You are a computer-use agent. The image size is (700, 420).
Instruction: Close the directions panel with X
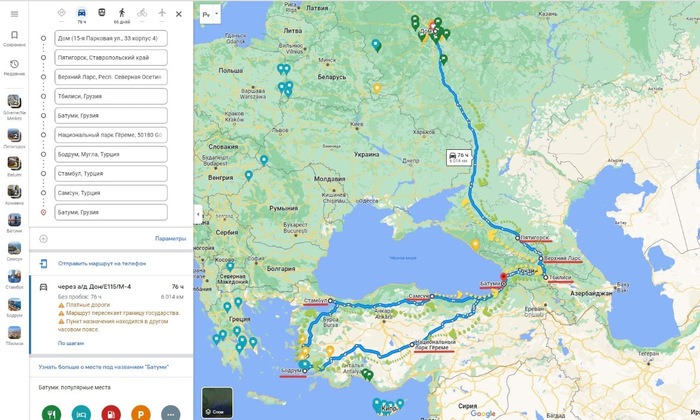pyautogui.click(x=179, y=14)
